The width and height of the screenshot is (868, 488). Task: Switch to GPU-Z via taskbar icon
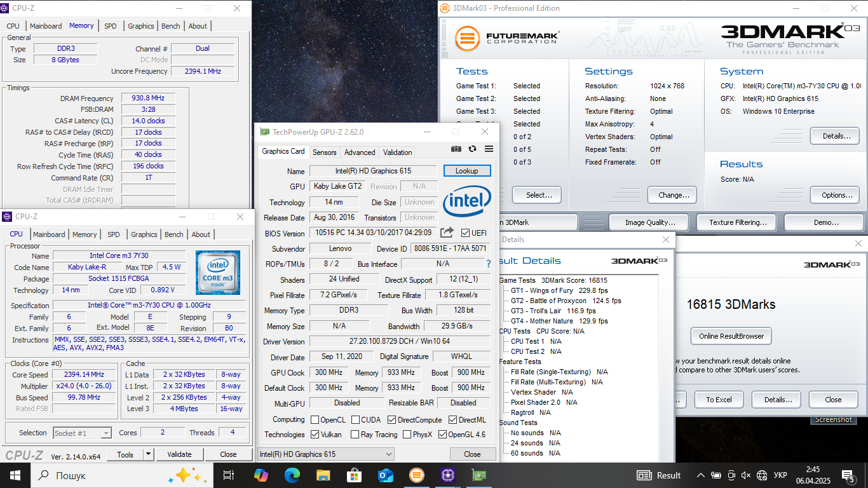click(478, 475)
